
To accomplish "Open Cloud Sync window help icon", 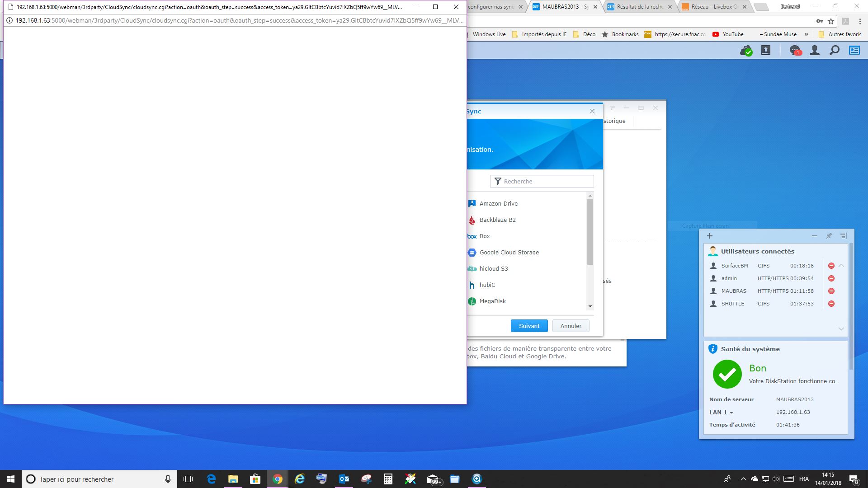I will click(x=612, y=108).
